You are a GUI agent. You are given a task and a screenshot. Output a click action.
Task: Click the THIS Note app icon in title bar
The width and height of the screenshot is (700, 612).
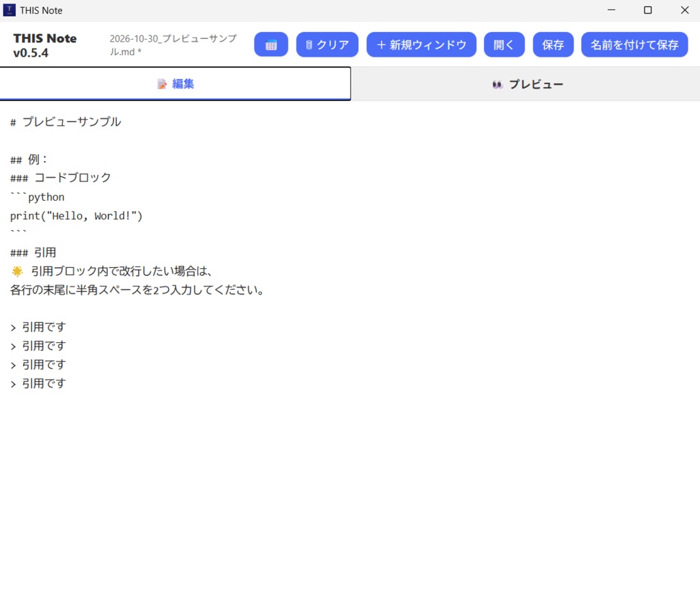(x=9, y=10)
